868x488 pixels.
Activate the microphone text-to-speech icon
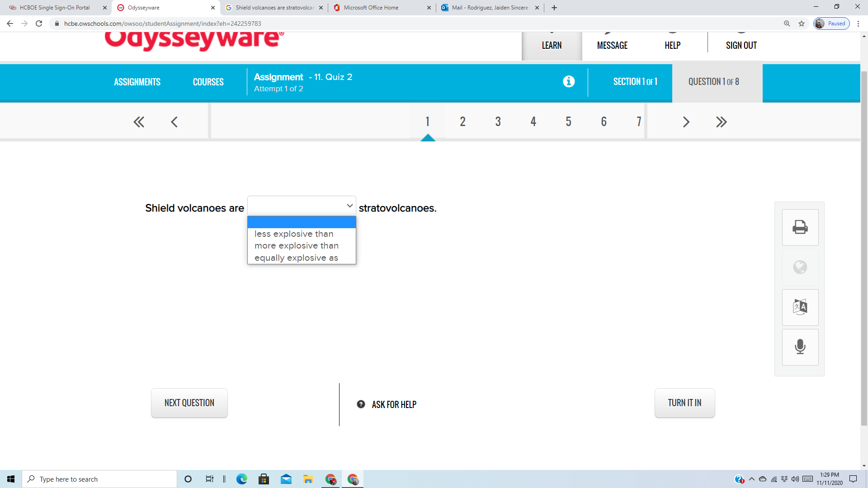click(x=800, y=347)
